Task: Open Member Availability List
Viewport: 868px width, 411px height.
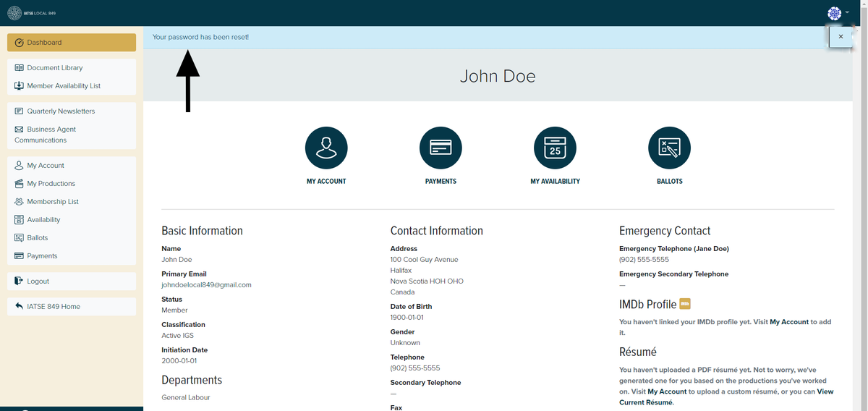Action: [72, 86]
